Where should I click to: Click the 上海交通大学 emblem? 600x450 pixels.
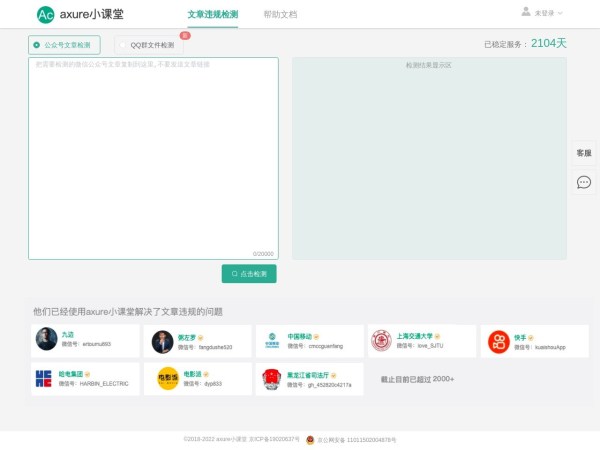381,341
